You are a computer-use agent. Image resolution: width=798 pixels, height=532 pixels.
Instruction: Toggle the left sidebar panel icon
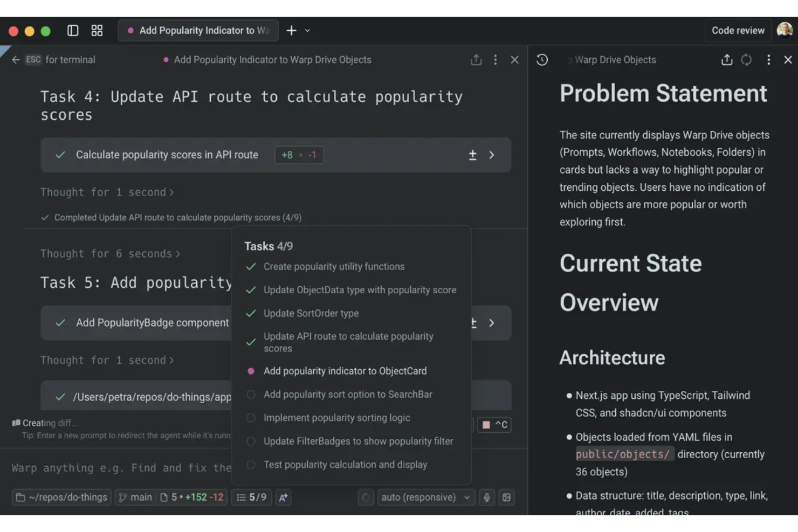73,31
